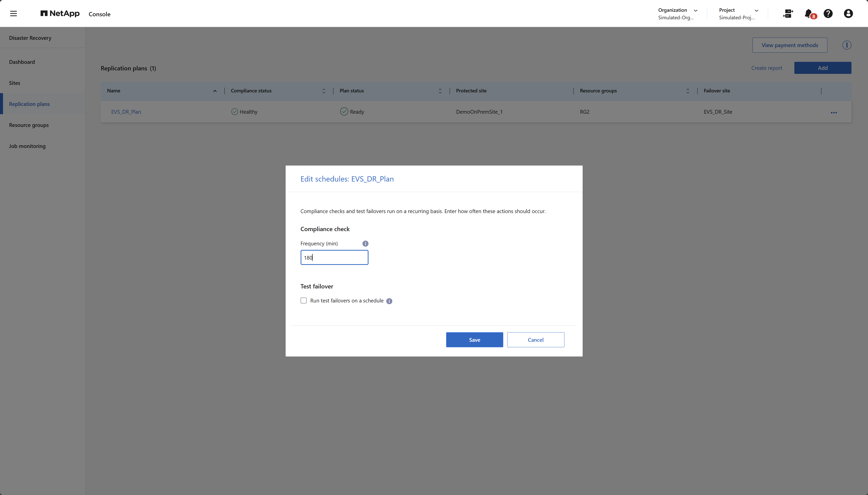Image resolution: width=868 pixels, height=495 pixels.
Task: Click the Frequency (min) input field
Action: 334,257
